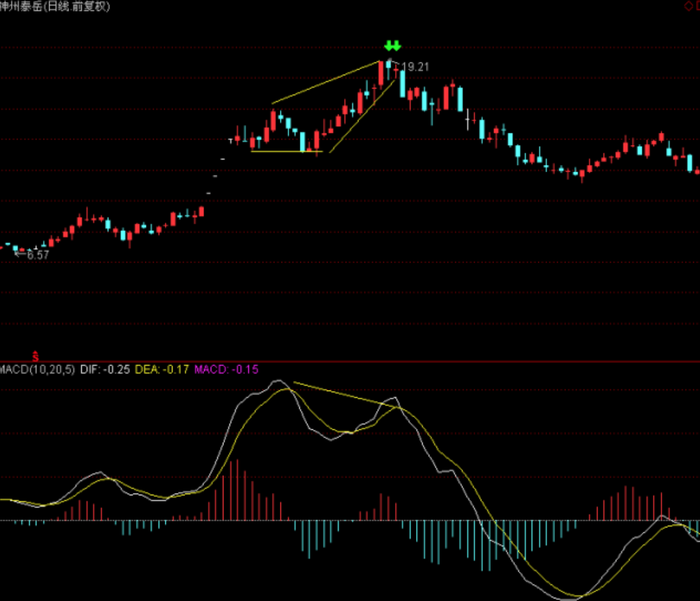
Task: Click the red diamond icon at top right
Action: point(688,6)
